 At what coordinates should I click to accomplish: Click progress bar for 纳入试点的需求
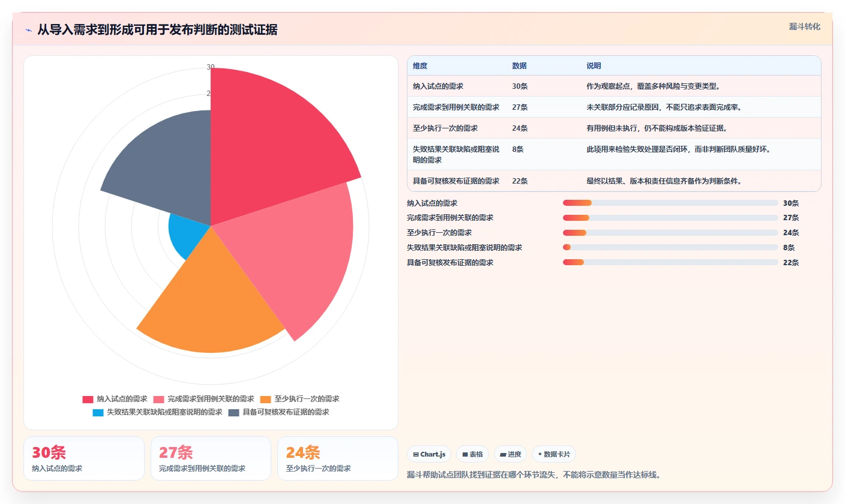click(x=670, y=203)
